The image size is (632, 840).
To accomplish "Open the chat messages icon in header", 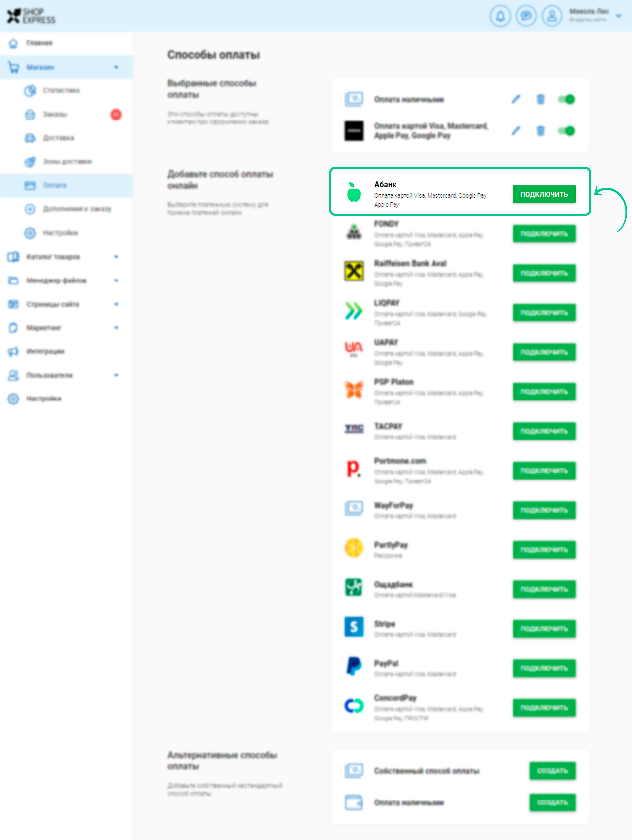I will (526, 16).
